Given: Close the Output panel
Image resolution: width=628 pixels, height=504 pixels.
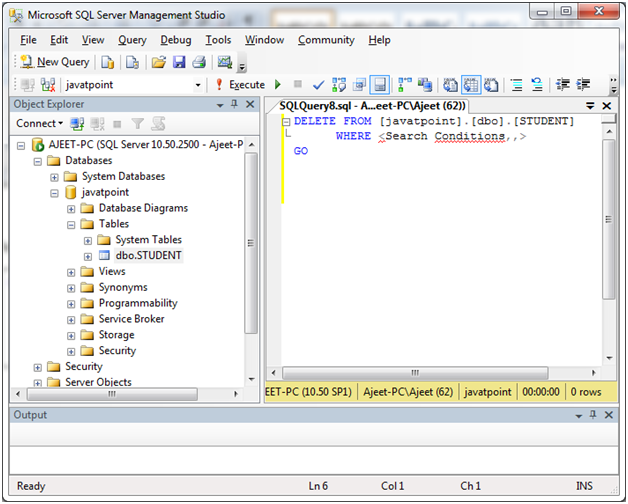Looking at the screenshot, I should tap(609, 415).
